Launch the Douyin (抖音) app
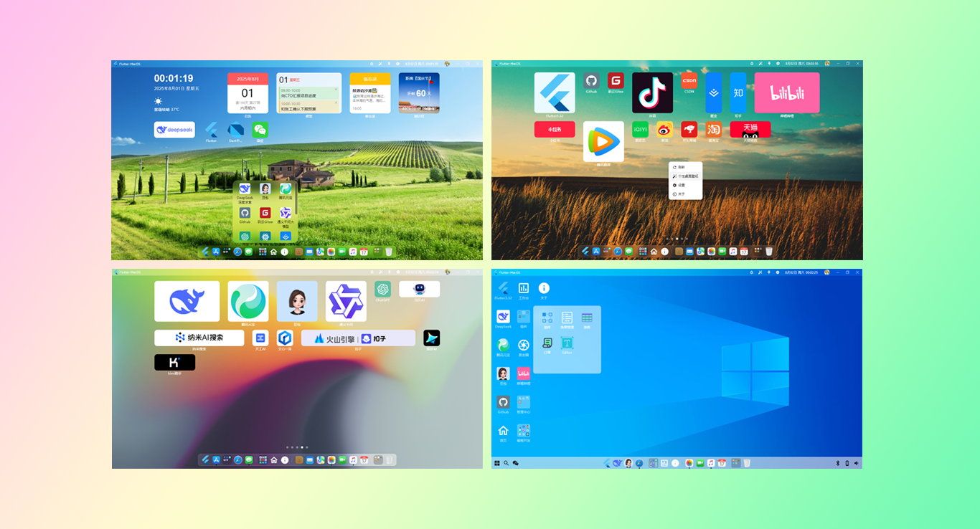 pos(652,92)
